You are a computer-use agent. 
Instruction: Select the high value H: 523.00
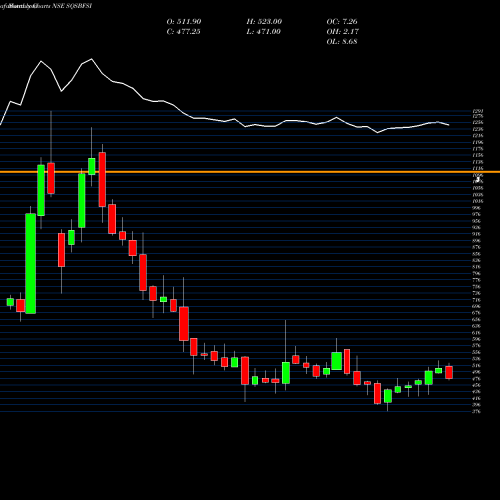pyautogui.click(x=264, y=22)
